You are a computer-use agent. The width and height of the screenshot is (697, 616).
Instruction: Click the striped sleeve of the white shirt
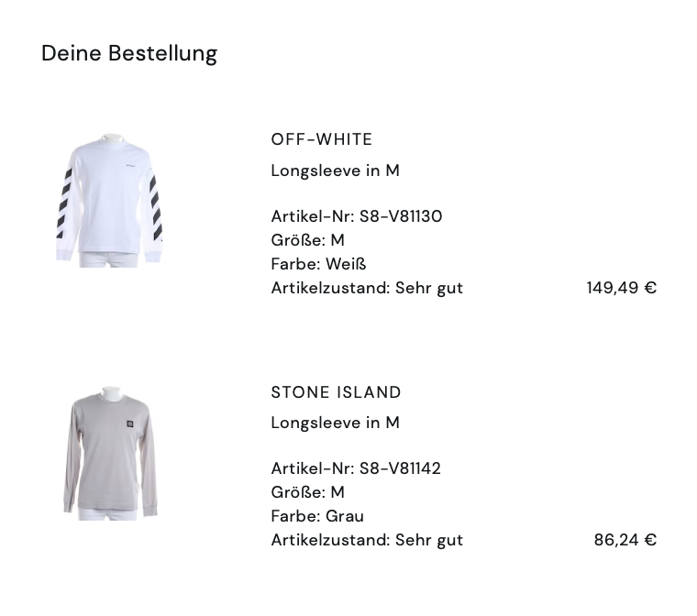pos(66,202)
